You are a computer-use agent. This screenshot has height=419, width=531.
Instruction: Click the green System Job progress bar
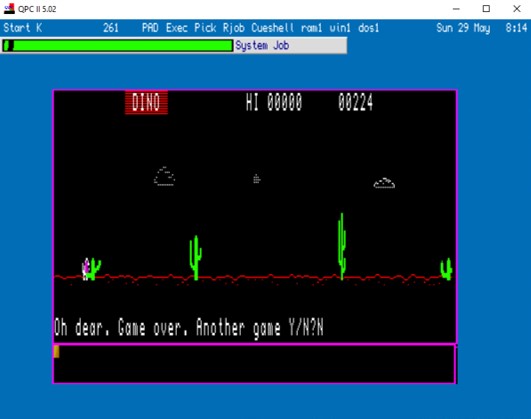tap(118, 45)
